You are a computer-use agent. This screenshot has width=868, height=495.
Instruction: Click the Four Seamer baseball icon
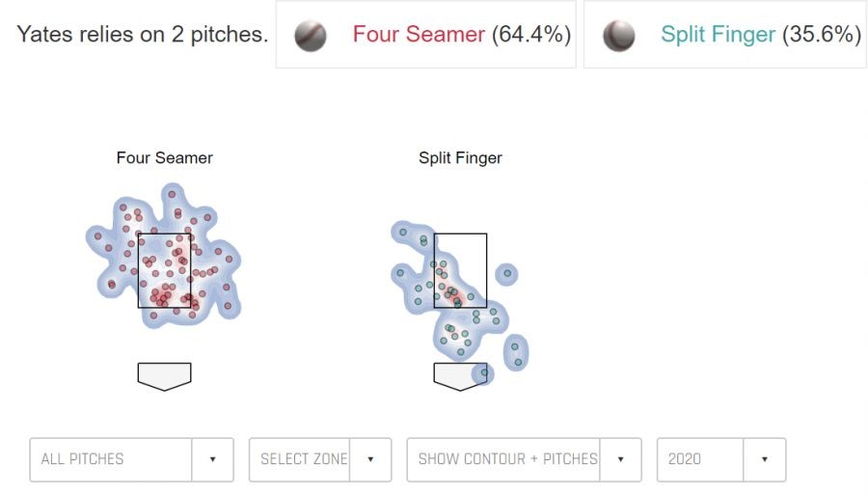tap(311, 36)
